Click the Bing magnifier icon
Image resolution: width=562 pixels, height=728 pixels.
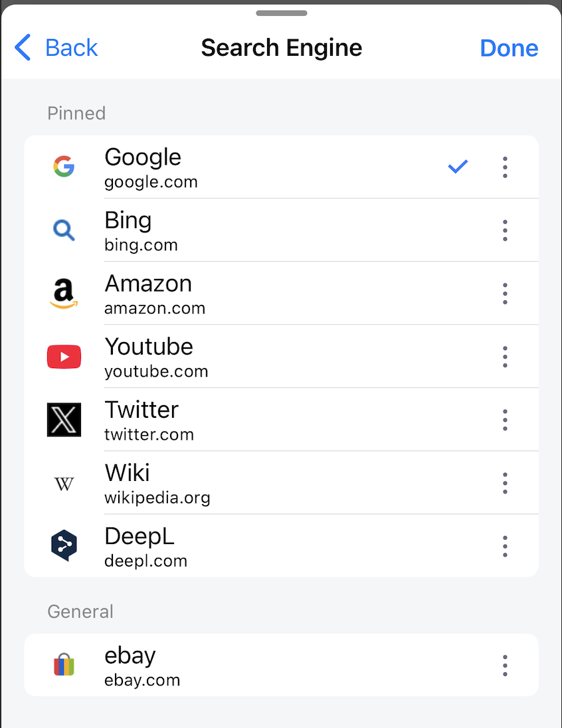click(64, 230)
